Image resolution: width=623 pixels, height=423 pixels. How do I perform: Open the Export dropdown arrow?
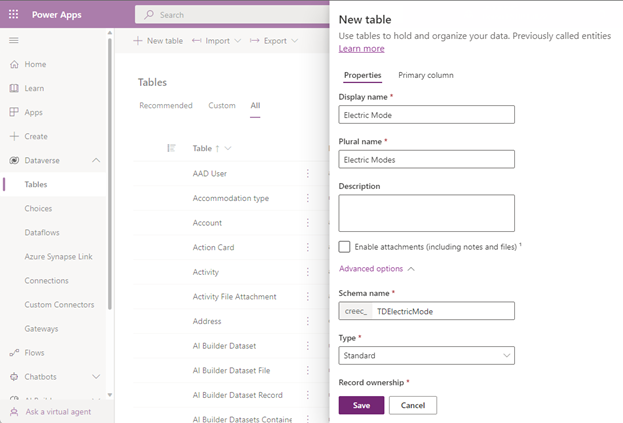pos(294,41)
